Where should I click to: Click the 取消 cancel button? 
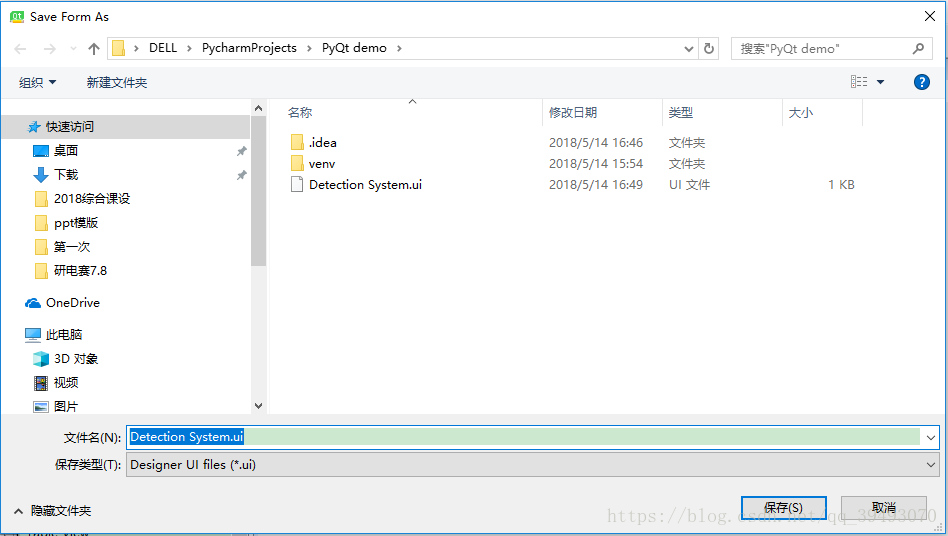pyautogui.click(x=883, y=508)
